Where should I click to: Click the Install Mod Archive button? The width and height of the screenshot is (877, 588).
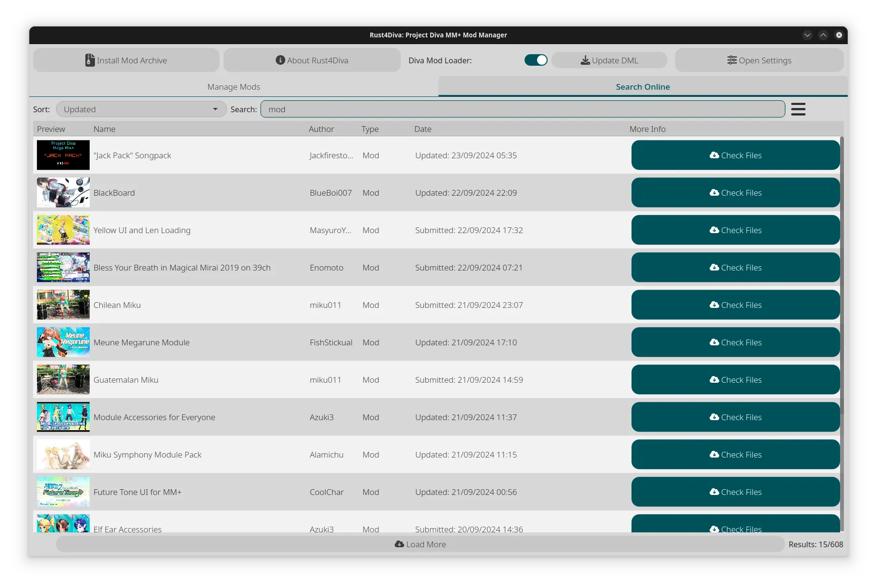coord(126,60)
